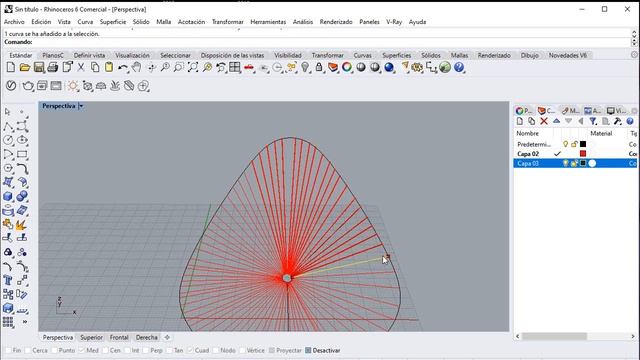This screenshot has height=360, width=640.
Task: Toggle Predeterminado layer visibility bulb
Action: pos(565,144)
